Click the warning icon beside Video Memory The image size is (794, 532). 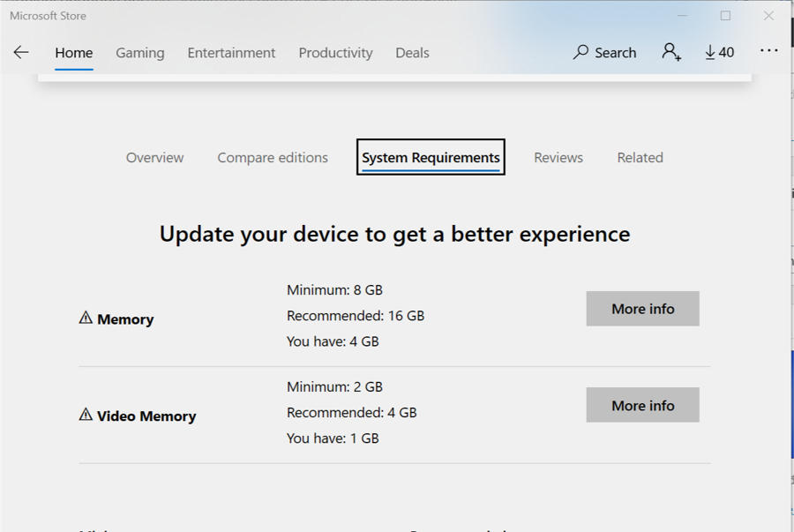tap(86, 415)
